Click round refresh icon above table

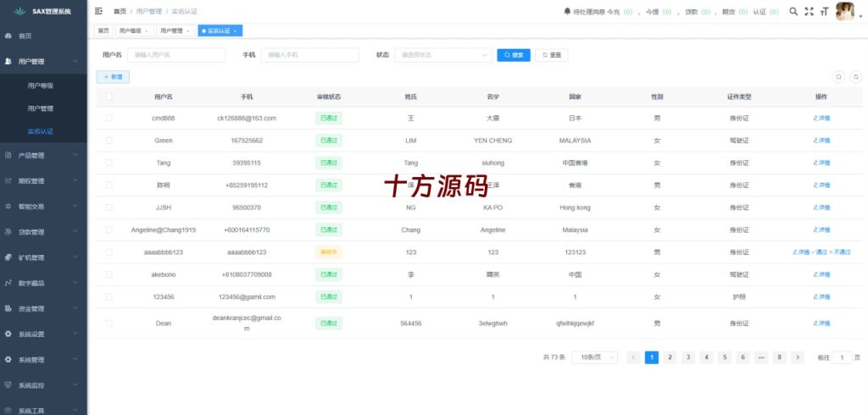click(856, 77)
